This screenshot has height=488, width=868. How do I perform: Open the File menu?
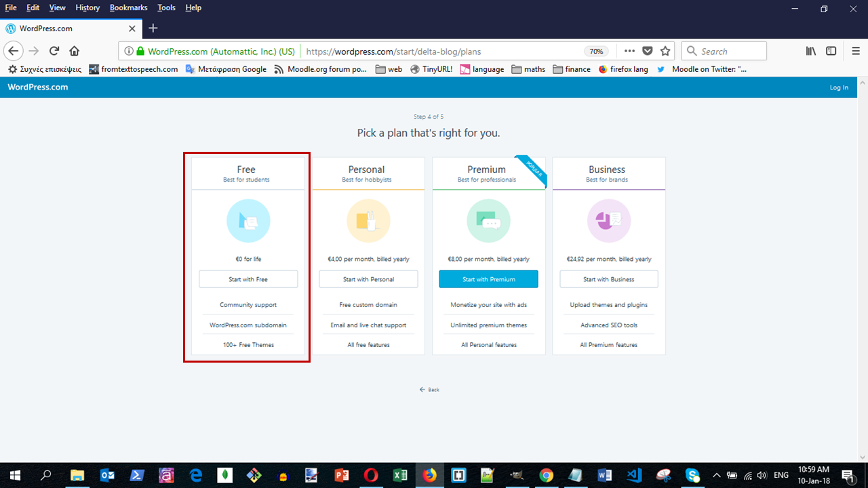pos(11,7)
